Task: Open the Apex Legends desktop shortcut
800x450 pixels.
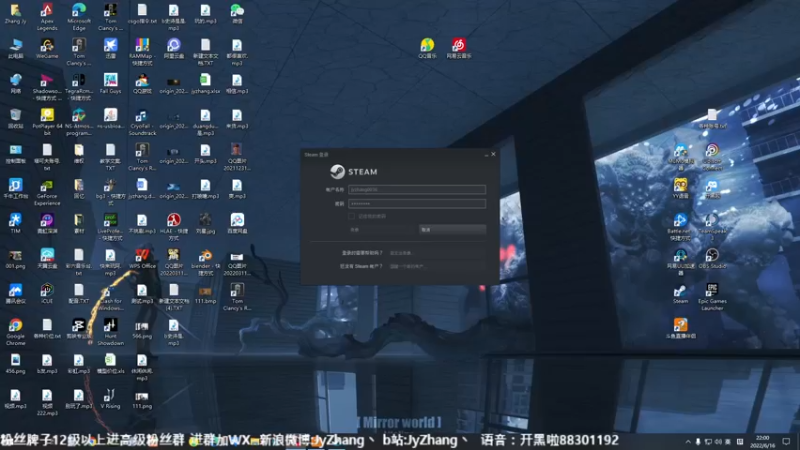Action: [x=47, y=16]
